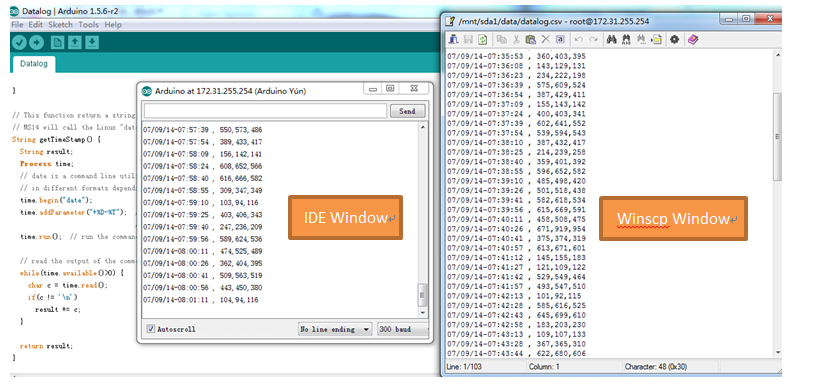The height and width of the screenshot is (387, 813).
Task: Click the 07/09/14-07:57:39 line in serial monitor
Action: pos(203,130)
